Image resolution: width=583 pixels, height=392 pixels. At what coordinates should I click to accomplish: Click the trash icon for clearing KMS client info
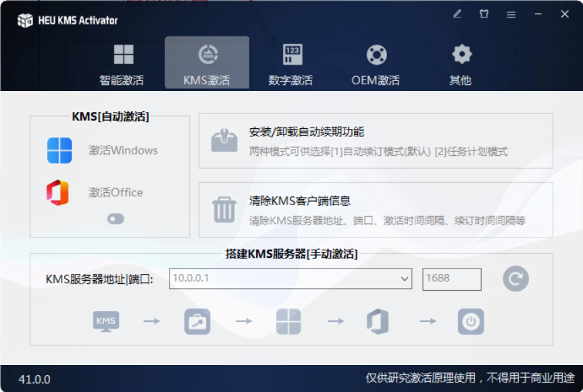click(224, 210)
